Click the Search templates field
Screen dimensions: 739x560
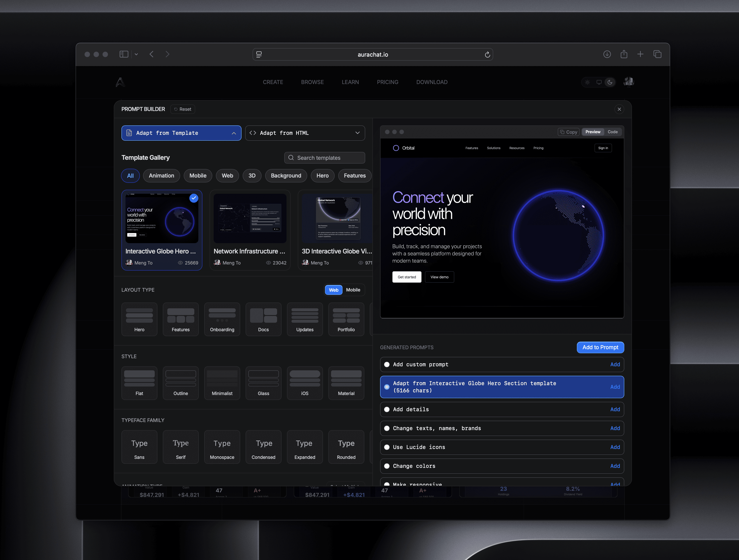pyautogui.click(x=324, y=158)
